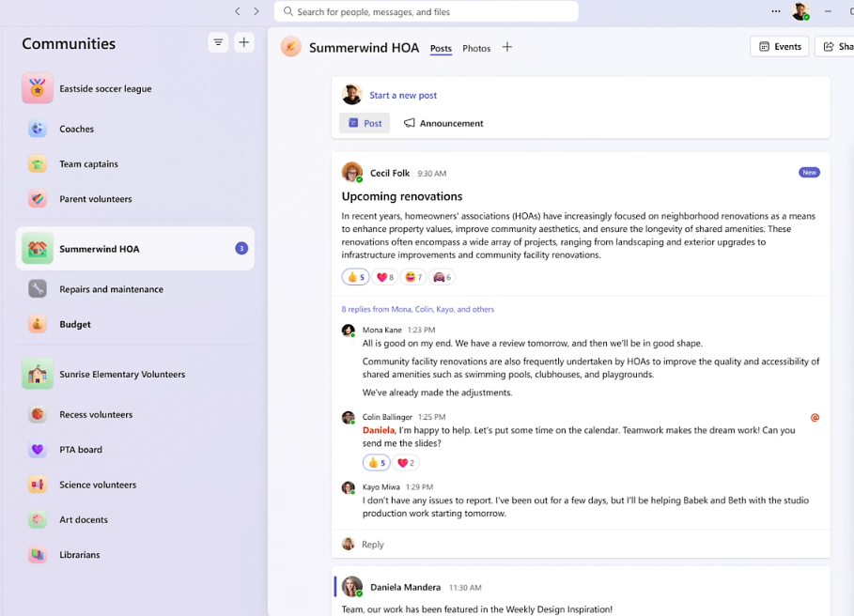Add a new tab with the plus icon
The height and width of the screenshot is (616, 854).
(x=507, y=47)
